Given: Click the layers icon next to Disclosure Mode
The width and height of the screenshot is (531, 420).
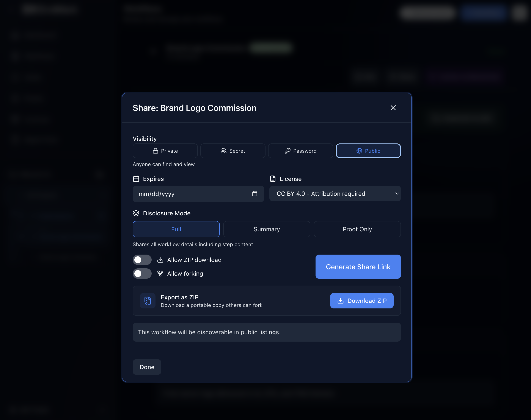Looking at the screenshot, I should (136, 213).
